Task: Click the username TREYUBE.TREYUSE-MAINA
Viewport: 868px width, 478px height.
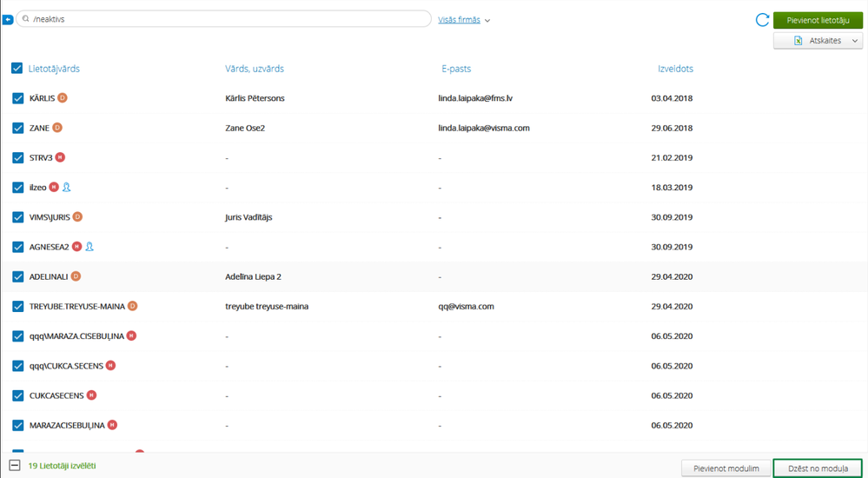Action: tap(77, 306)
